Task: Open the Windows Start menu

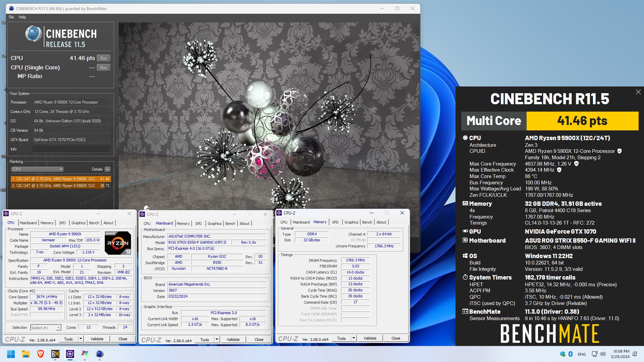Action: coord(11,354)
